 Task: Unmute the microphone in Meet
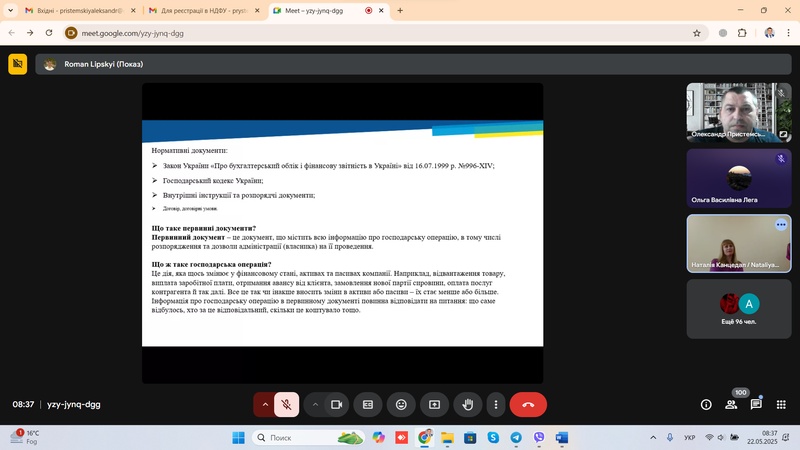click(x=286, y=405)
